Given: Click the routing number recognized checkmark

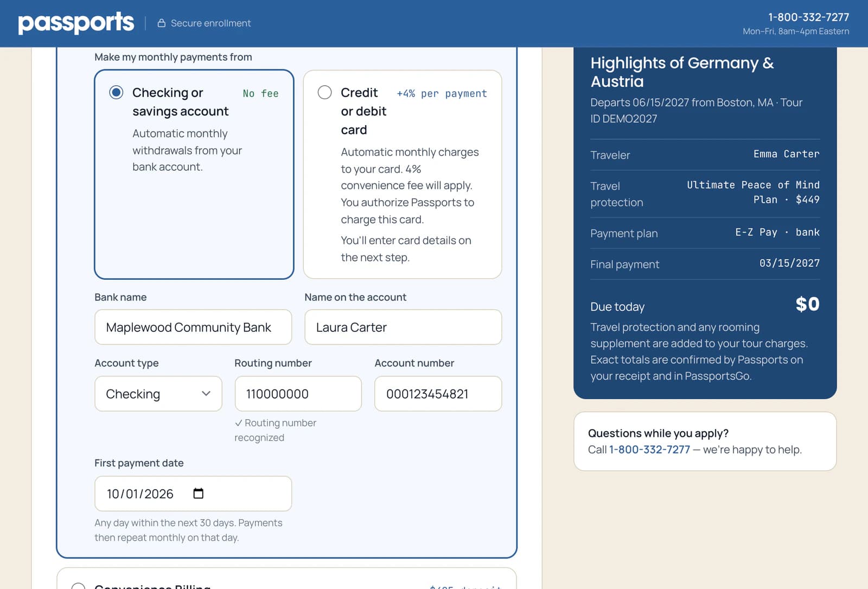Looking at the screenshot, I should click(x=238, y=423).
